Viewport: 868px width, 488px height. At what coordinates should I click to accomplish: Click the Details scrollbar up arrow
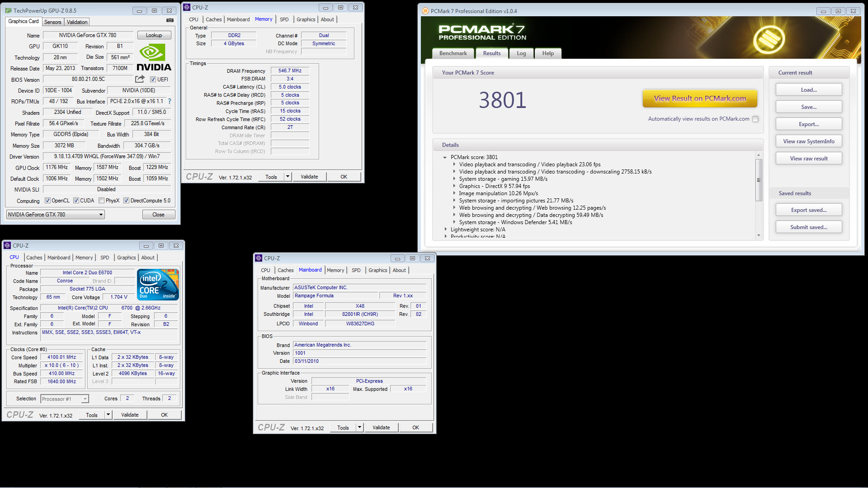click(x=759, y=155)
